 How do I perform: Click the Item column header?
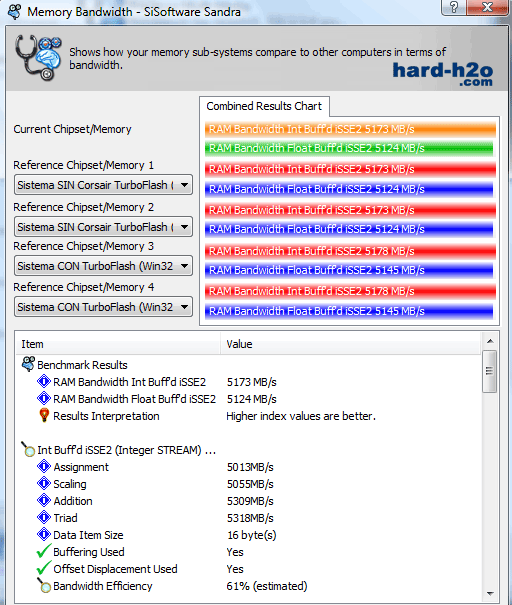118,344
